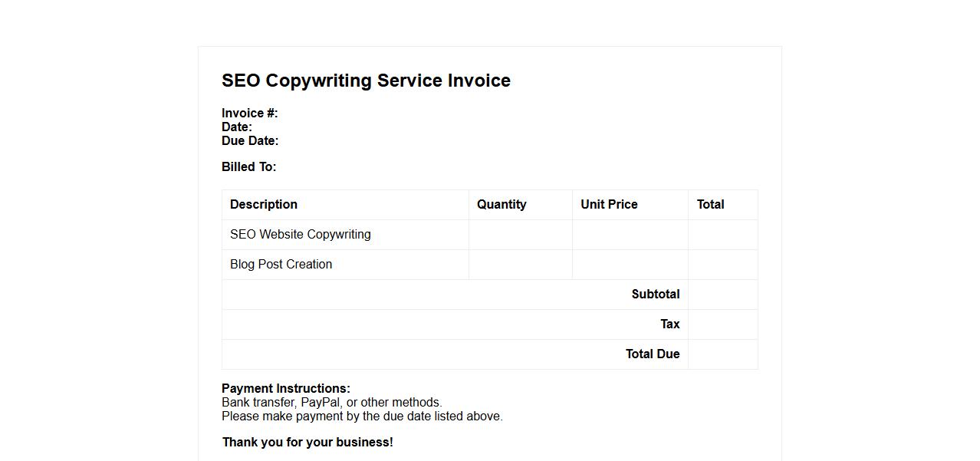The width and height of the screenshot is (980, 461).
Task: Click the Tax label
Action: point(670,324)
